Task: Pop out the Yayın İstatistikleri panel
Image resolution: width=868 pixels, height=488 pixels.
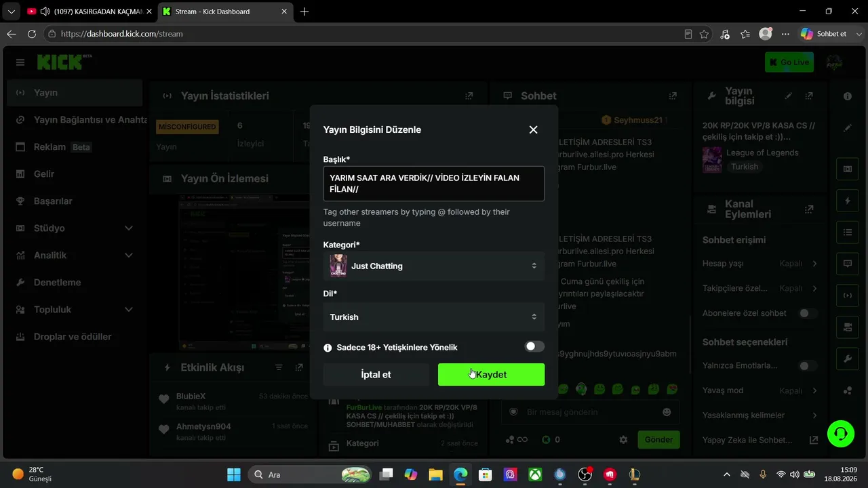Action: 469,96
